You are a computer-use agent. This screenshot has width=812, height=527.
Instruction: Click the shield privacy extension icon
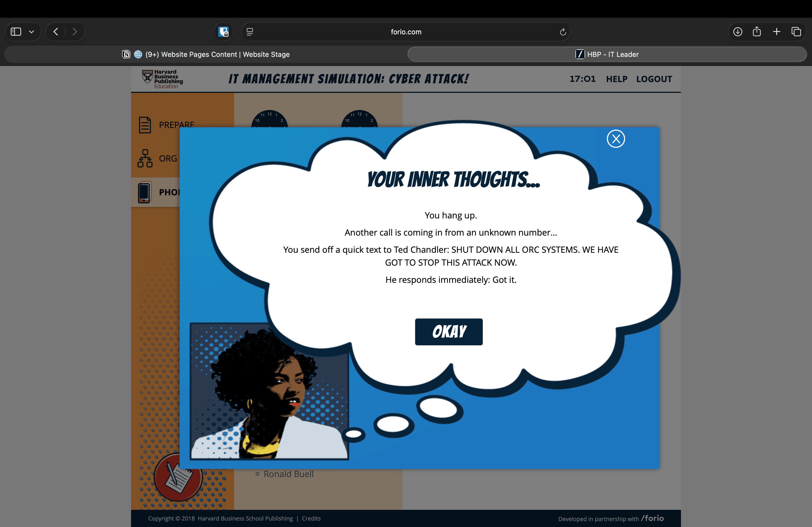pyautogui.click(x=223, y=32)
